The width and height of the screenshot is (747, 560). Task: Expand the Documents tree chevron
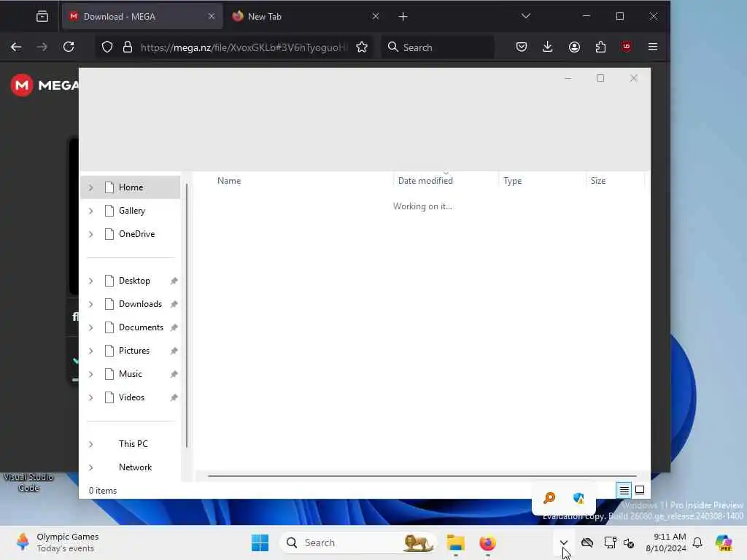click(x=90, y=327)
